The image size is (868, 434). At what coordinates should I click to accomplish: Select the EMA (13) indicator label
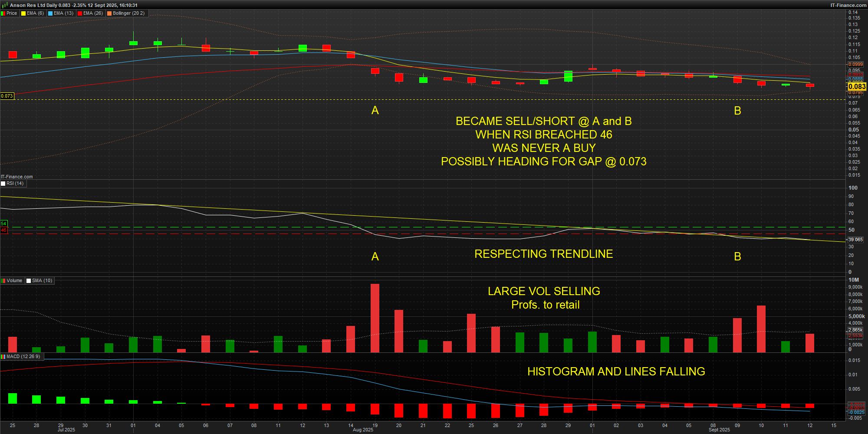point(63,13)
